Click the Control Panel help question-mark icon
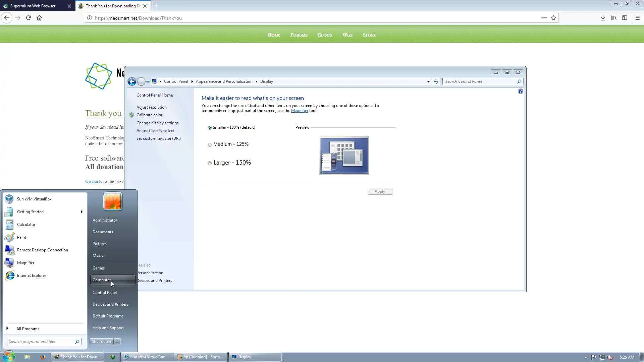The image size is (644, 362). (x=520, y=91)
